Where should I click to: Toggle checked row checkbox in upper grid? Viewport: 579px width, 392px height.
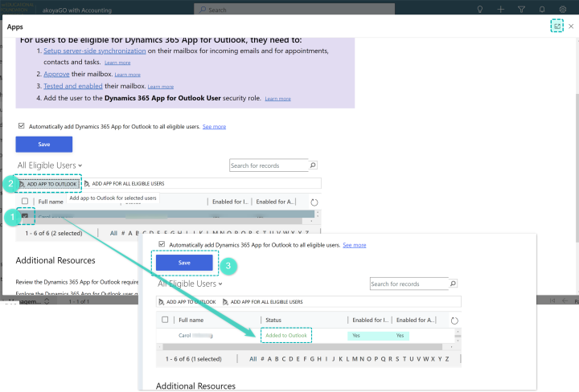coord(25,216)
